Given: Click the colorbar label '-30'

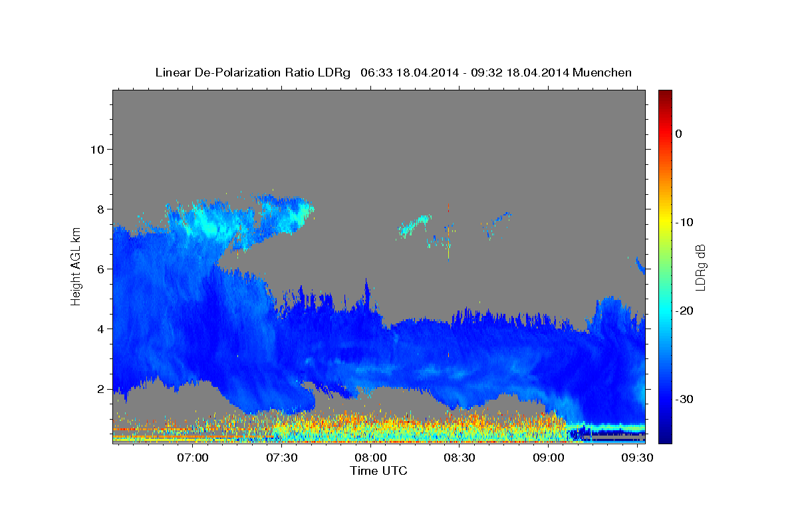Looking at the screenshot, I should pos(684,399).
